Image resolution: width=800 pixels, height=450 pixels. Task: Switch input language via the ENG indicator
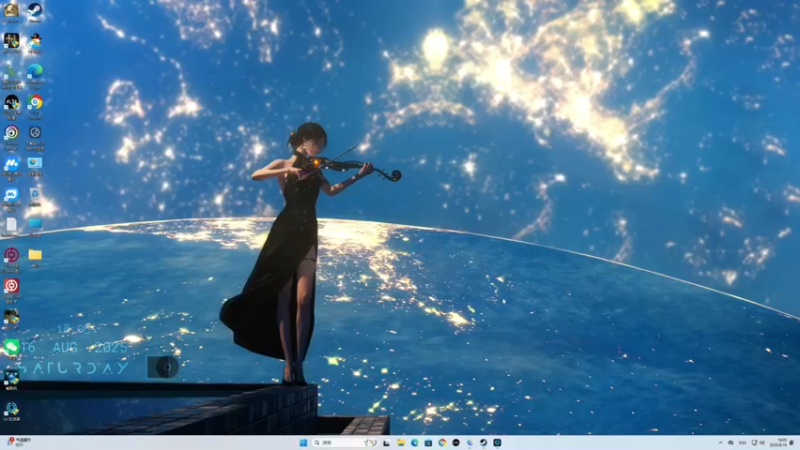tap(742, 443)
